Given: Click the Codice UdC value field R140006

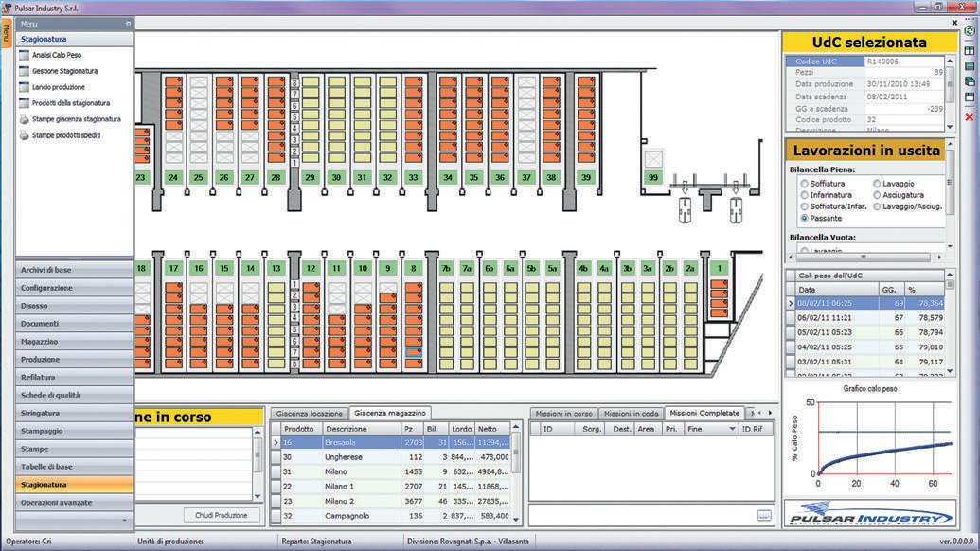Looking at the screenshot, I should pyautogui.click(x=903, y=62).
